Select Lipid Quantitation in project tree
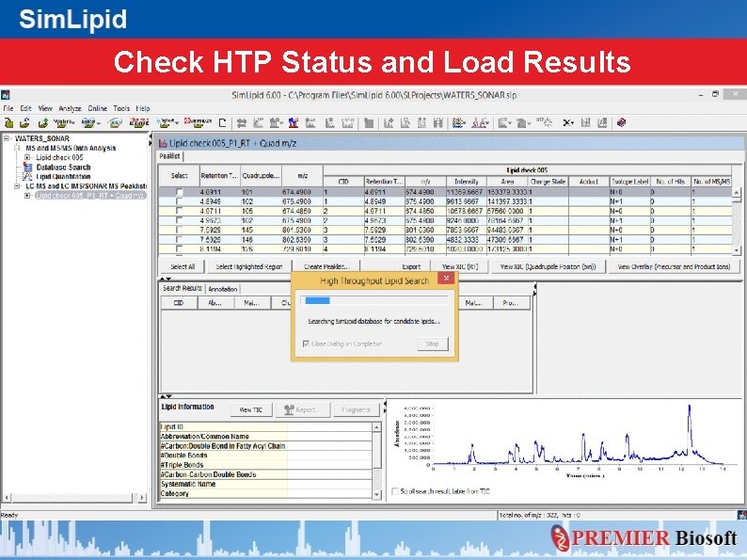747x560 pixels. click(63, 177)
